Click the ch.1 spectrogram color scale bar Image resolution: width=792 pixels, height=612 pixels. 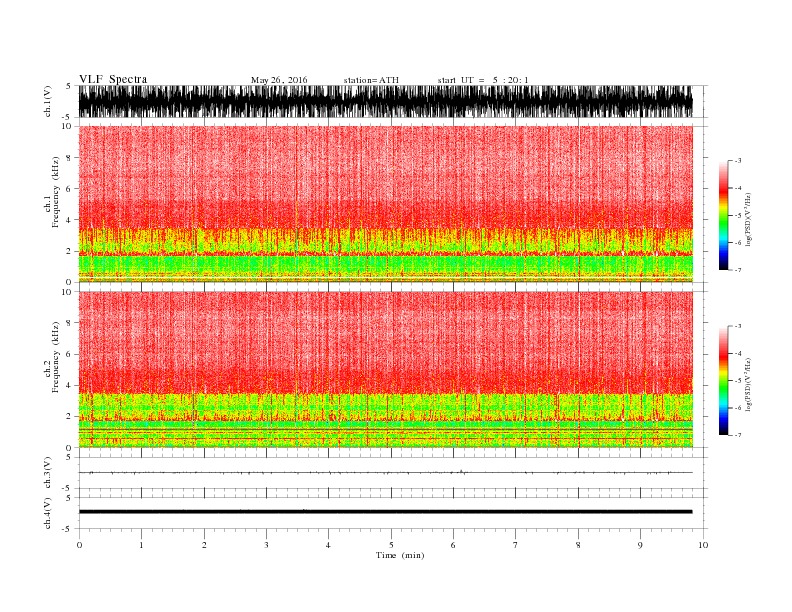(x=723, y=216)
